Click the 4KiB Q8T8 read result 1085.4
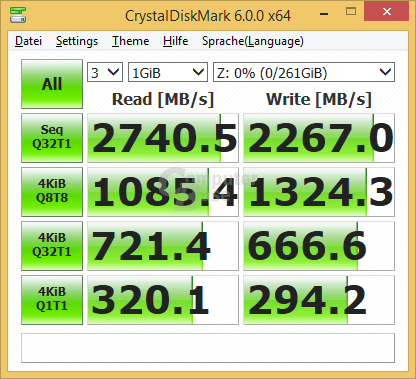This screenshot has height=379, width=416. pos(163,192)
